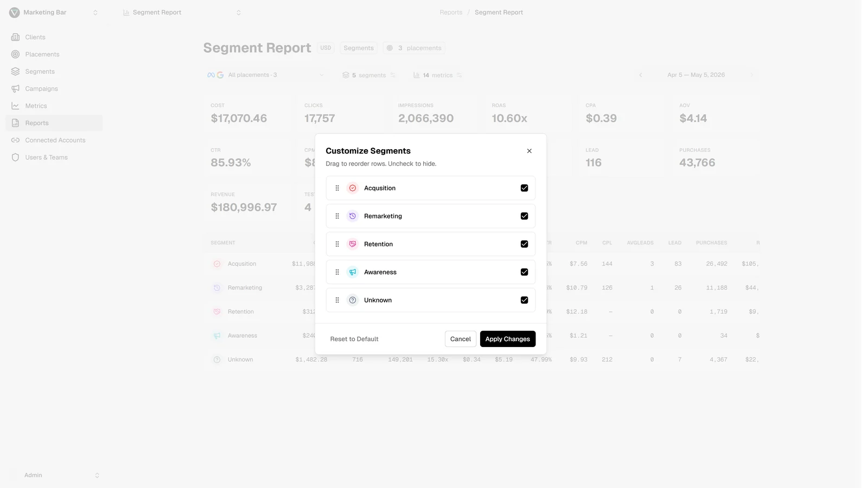Click the Segments tag beside report title

click(x=359, y=48)
